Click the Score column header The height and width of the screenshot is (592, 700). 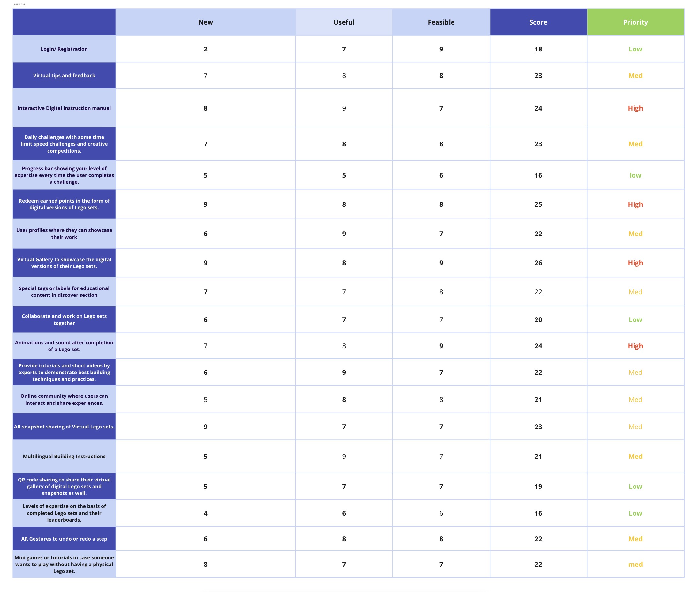(x=538, y=22)
